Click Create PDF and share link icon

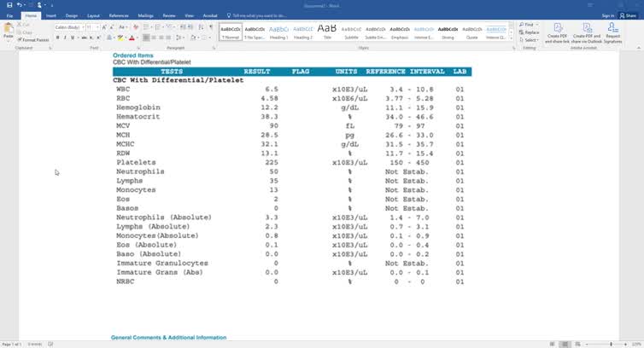[x=558, y=32]
